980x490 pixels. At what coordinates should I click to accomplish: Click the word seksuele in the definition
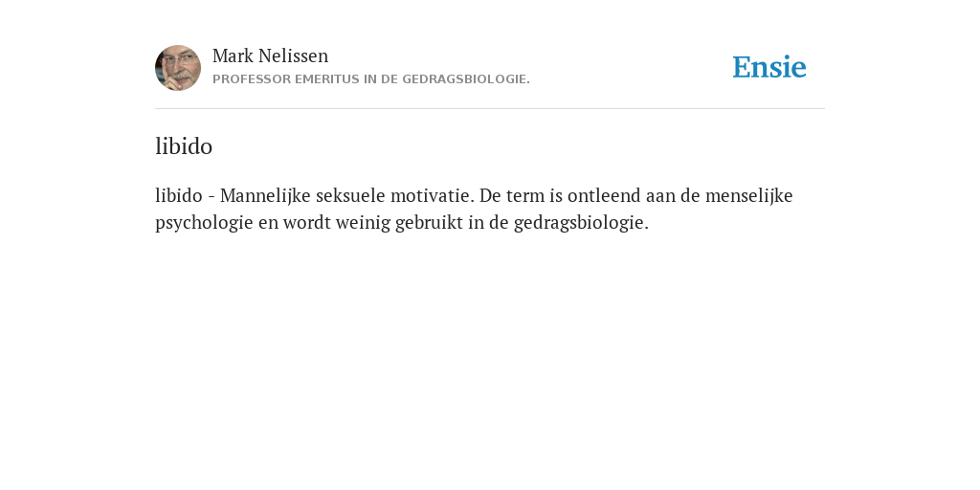350,195
